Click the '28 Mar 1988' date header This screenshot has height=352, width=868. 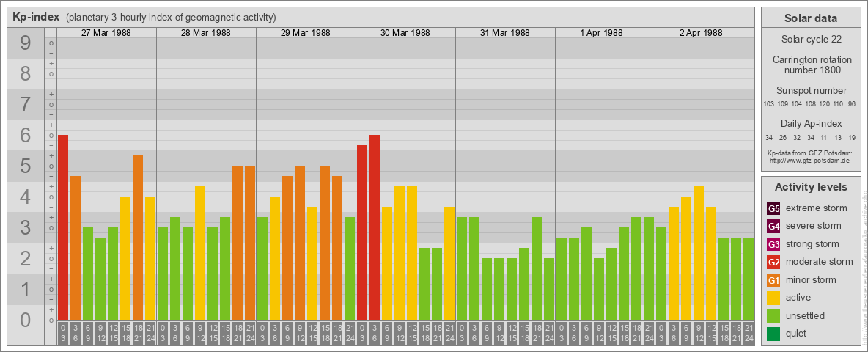pyautogui.click(x=206, y=33)
